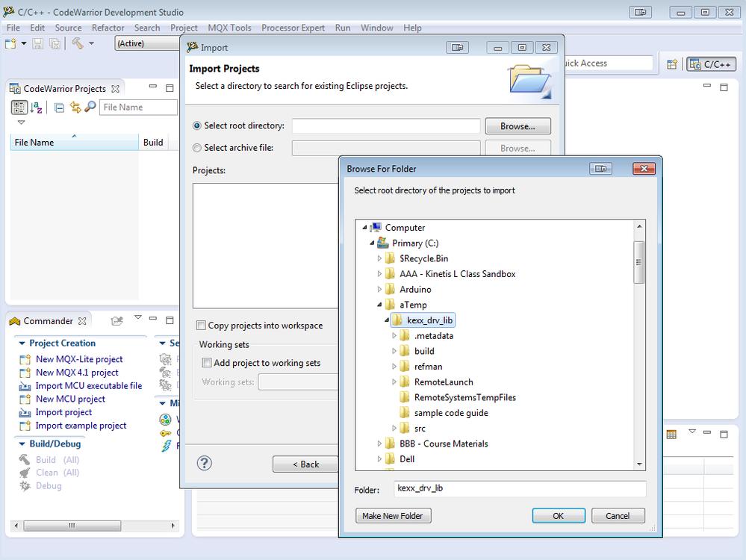Click the C/C++ perspective button
The height and width of the screenshot is (560, 746).
[x=711, y=64]
